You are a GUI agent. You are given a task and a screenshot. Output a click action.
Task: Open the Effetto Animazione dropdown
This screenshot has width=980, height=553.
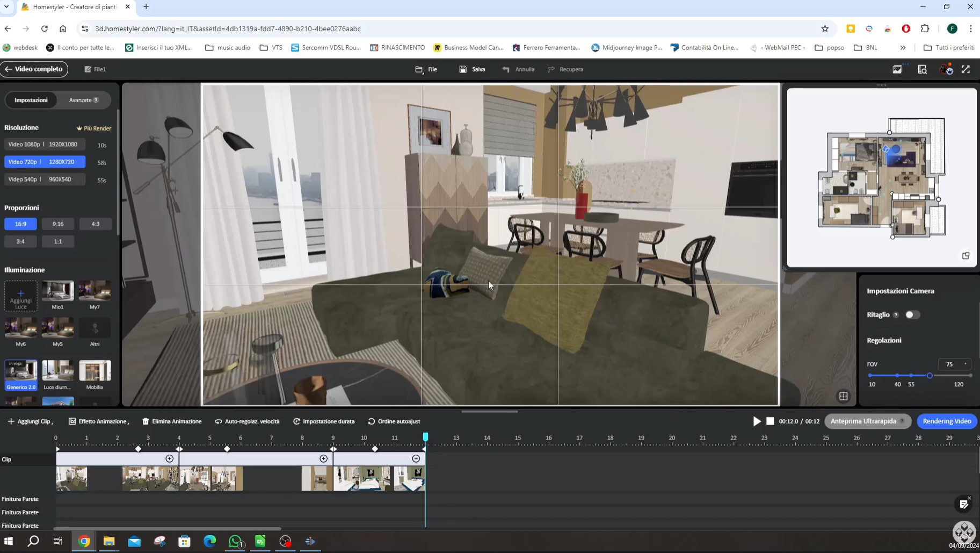pos(99,421)
